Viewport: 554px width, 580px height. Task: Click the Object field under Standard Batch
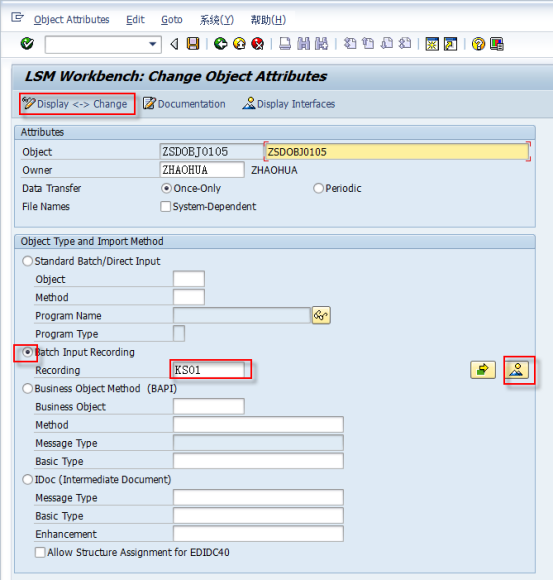point(189,279)
